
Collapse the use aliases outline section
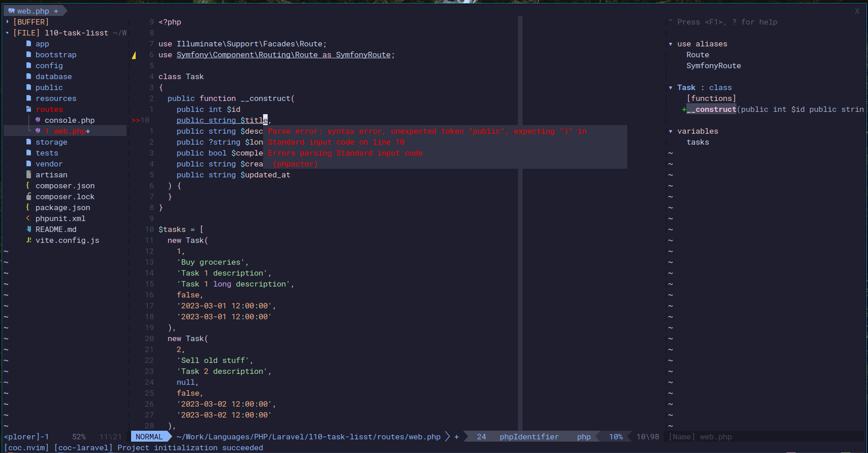point(670,44)
